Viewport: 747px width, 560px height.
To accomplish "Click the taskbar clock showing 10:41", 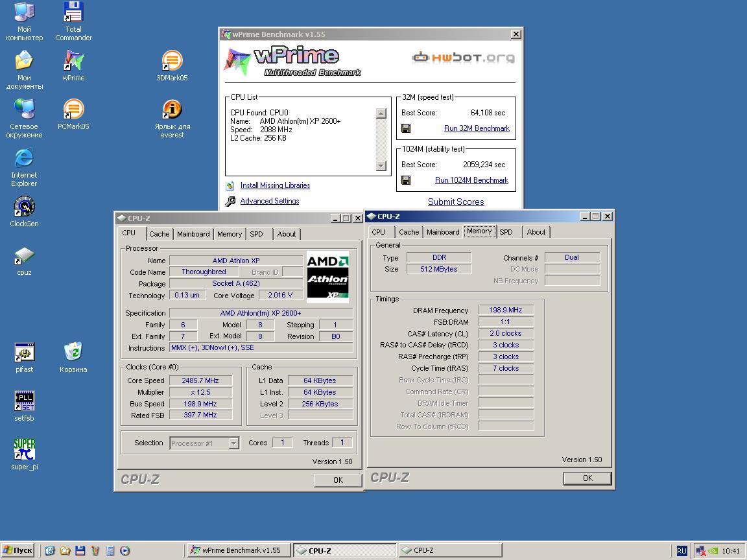I will 731,552.
